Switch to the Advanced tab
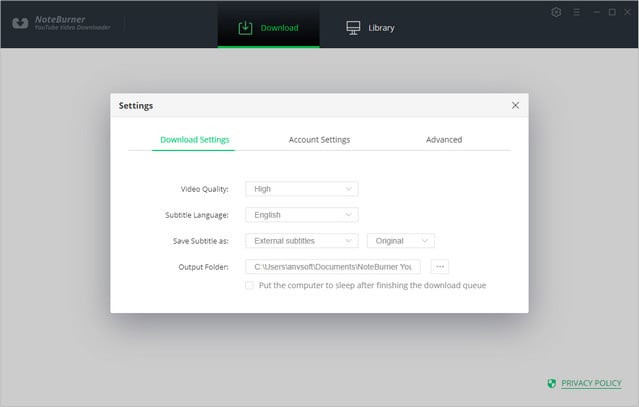 click(x=443, y=140)
